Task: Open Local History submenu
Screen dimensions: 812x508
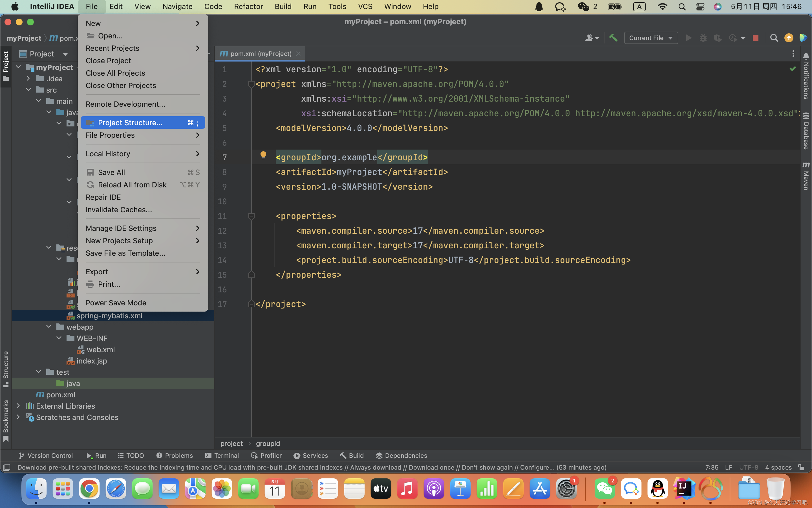Action: pos(143,154)
